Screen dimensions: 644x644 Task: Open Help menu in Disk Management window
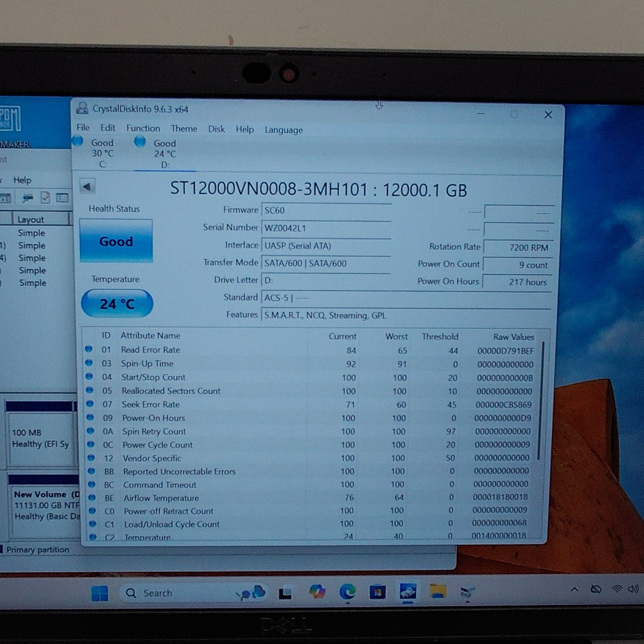tap(22, 180)
